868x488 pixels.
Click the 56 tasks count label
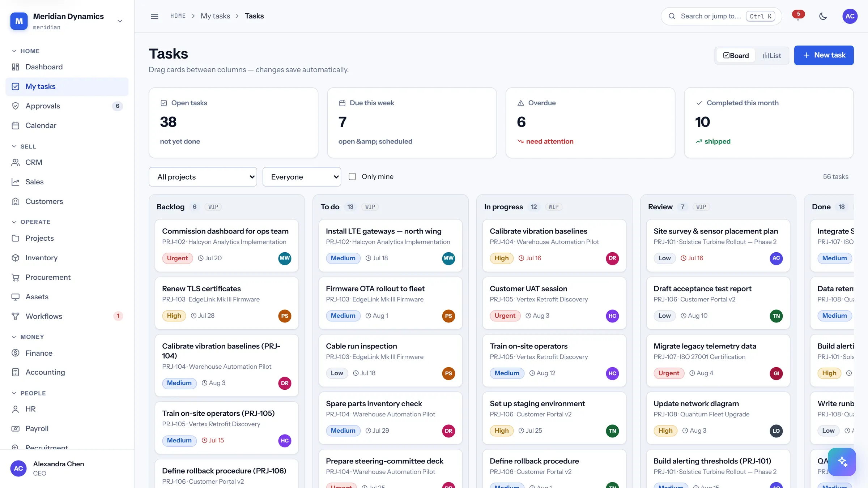pyautogui.click(x=835, y=176)
